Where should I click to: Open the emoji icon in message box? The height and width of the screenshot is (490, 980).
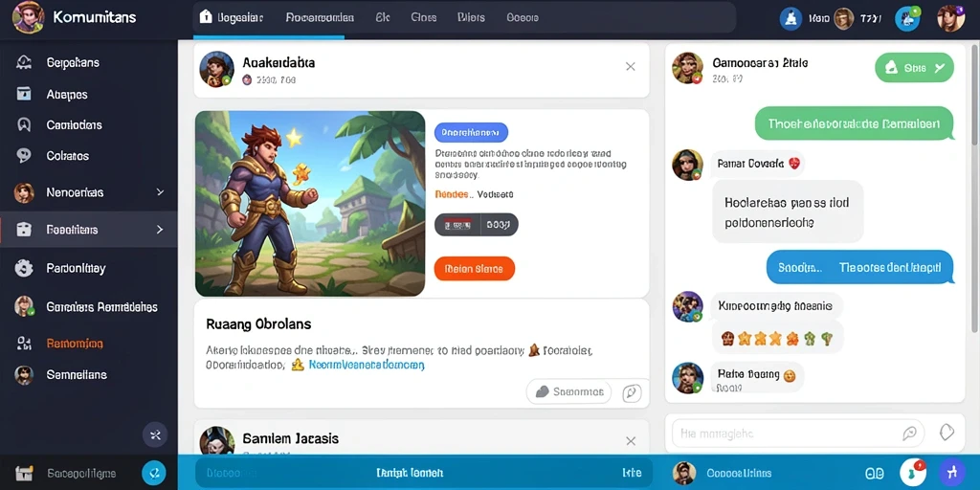[x=909, y=434]
